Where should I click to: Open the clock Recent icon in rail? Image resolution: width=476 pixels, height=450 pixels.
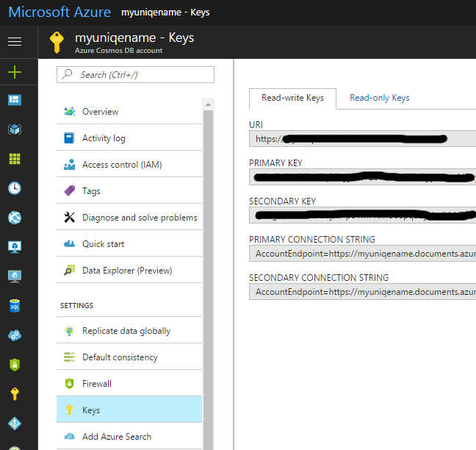(x=15, y=188)
